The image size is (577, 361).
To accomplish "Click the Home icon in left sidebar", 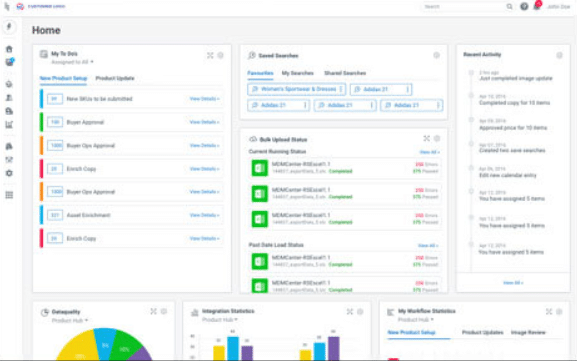I will pos(9,49).
